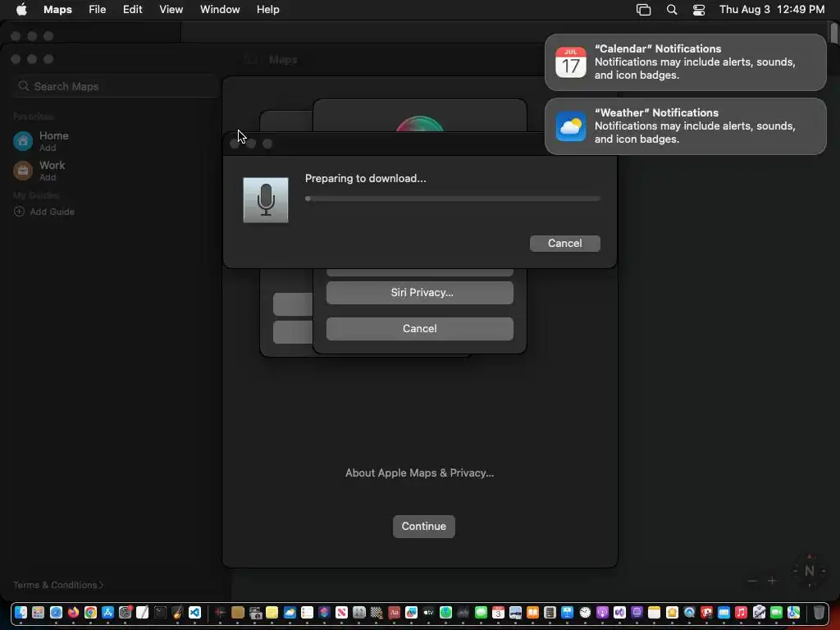Click the date and time in menu bar
Screen dimensions: 840x630
(772, 9)
